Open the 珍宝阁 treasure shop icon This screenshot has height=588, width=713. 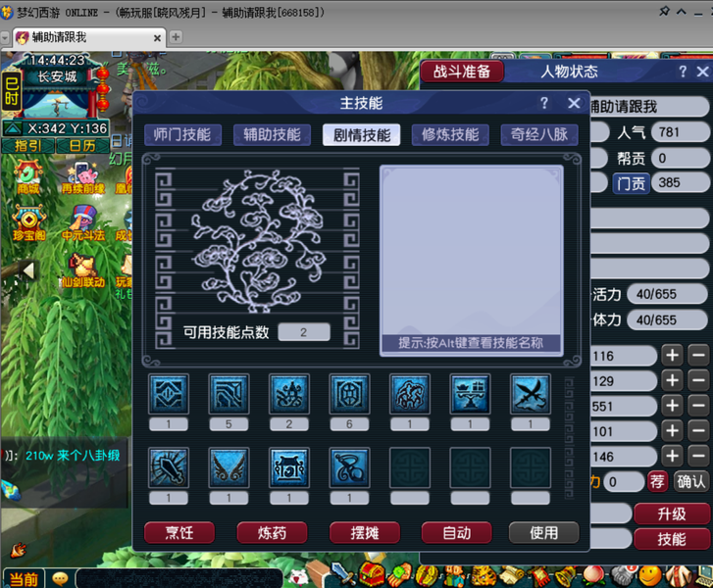pos(29,223)
